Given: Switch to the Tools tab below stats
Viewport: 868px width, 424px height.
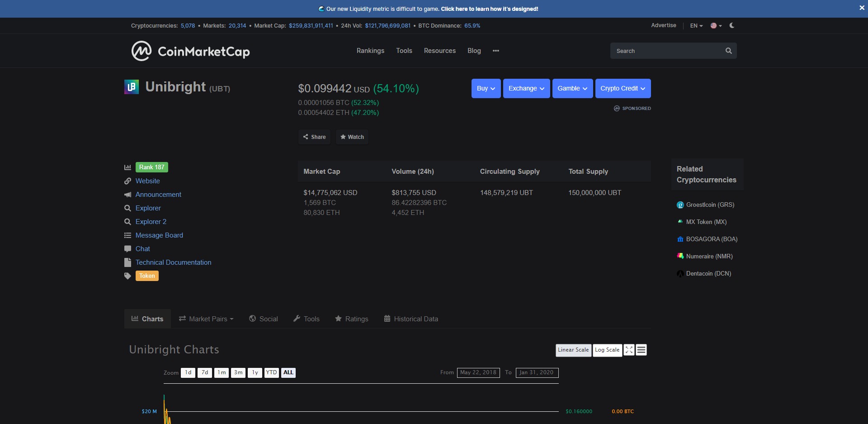Looking at the screenshot, I should (307, 319).
